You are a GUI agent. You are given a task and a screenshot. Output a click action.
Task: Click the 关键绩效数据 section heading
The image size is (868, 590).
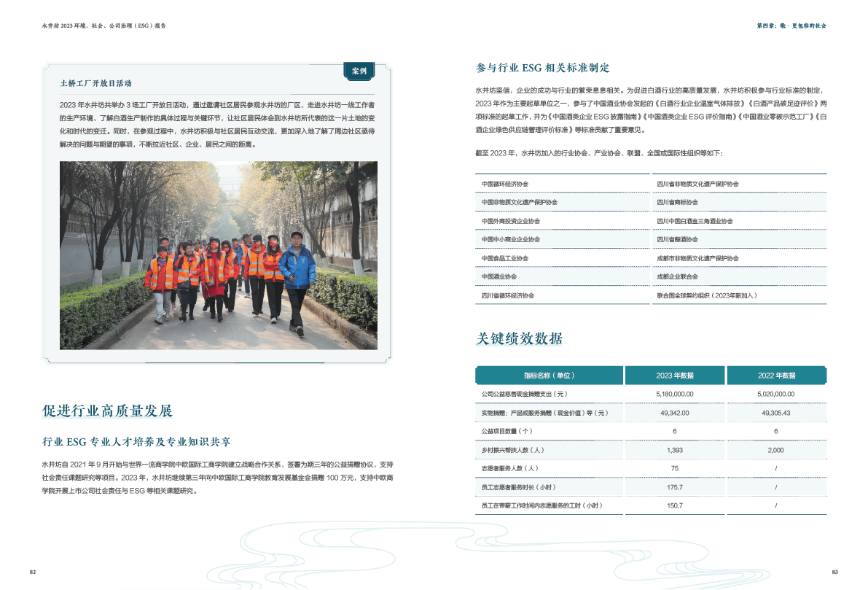point(518,338)
